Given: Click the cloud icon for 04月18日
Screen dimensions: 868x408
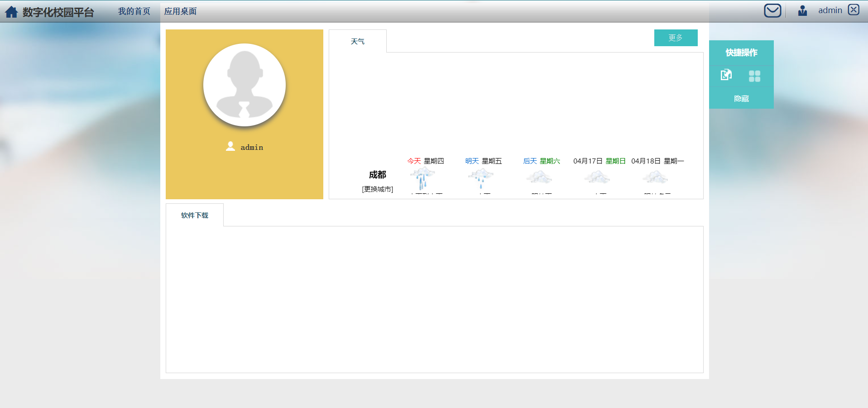Looking at the screenshot, I should (x=655, y=177).
